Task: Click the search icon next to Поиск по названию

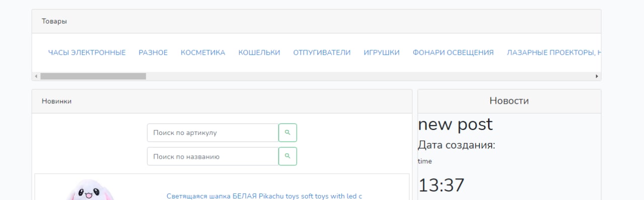Action: pos(288,156)
